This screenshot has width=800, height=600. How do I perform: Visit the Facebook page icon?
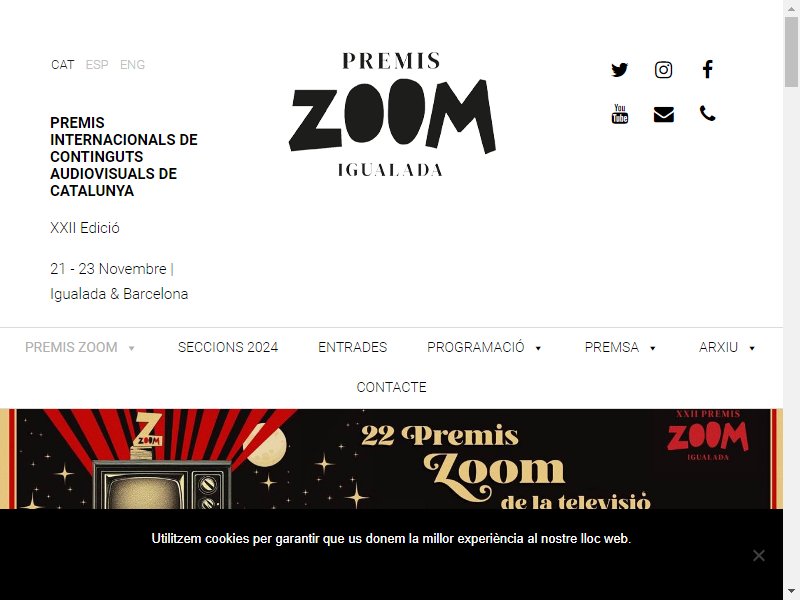coord(707,69)
